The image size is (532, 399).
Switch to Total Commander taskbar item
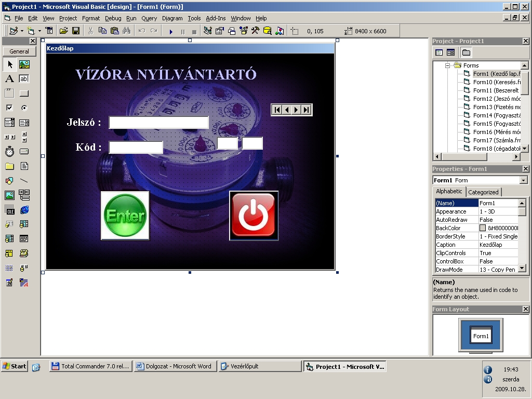tap(91, 366)
